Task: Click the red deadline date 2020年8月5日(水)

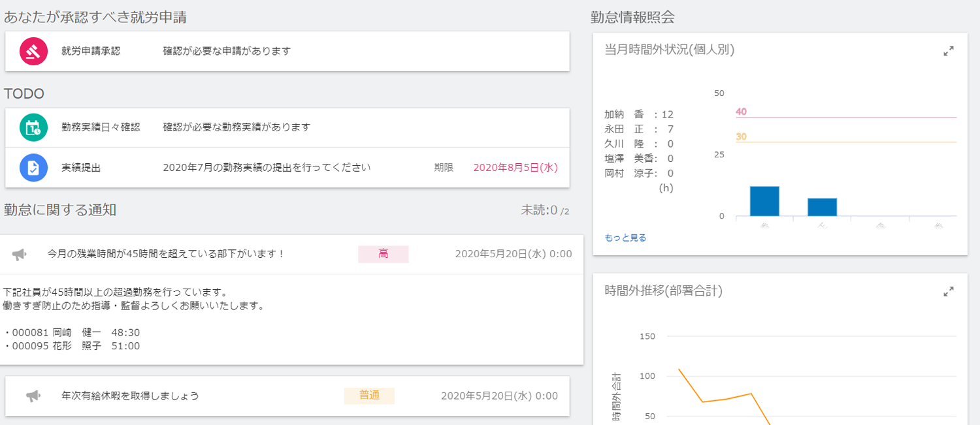Action: tap(515, 168)
